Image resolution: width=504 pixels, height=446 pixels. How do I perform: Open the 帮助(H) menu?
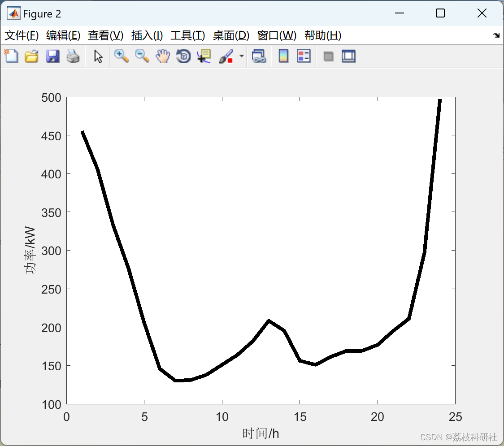click(323, 35)
